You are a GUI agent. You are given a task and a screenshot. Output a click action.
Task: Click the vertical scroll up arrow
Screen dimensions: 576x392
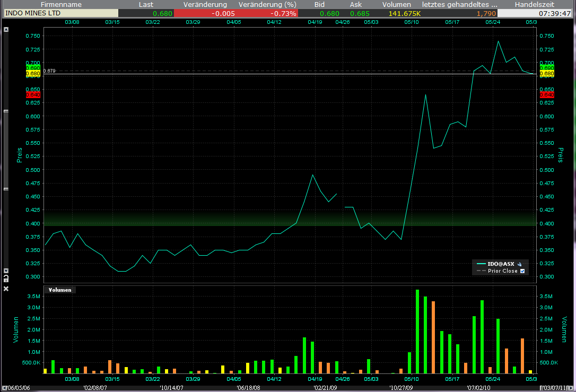(6, 29)
